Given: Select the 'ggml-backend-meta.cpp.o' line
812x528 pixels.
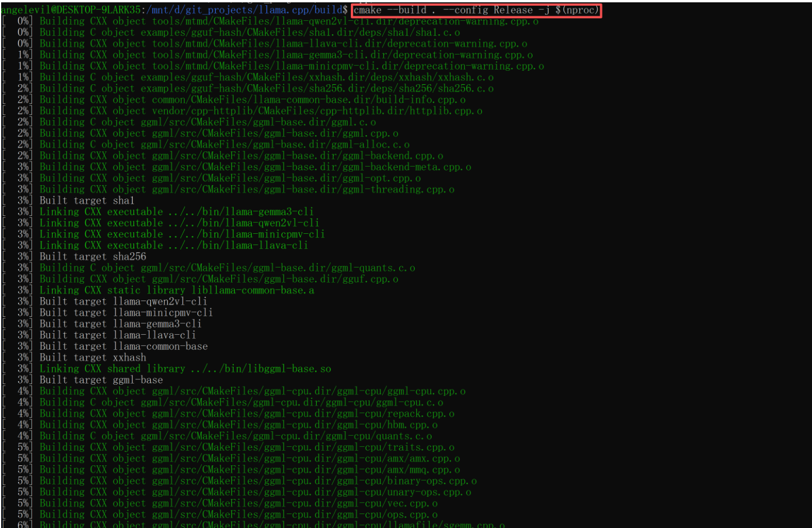Looking at the screenshot, I should (237, 167).
